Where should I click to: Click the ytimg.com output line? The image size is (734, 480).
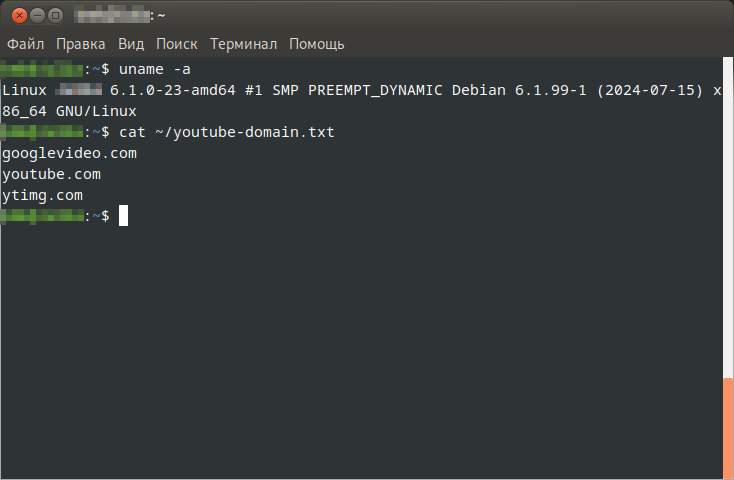43,195
